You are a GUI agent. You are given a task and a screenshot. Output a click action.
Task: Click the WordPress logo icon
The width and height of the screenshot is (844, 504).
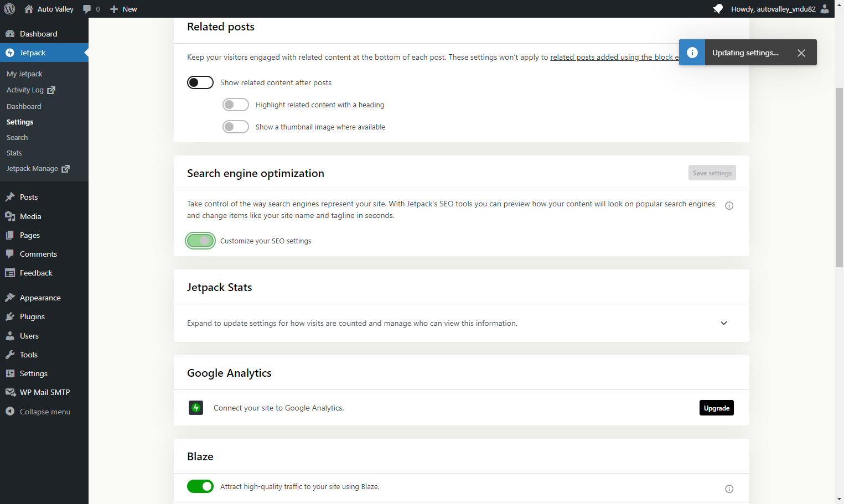9,9
